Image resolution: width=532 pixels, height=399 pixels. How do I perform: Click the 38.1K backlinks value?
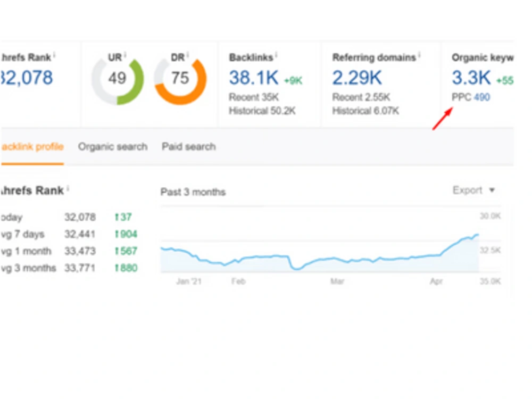(x=254, y=78)
